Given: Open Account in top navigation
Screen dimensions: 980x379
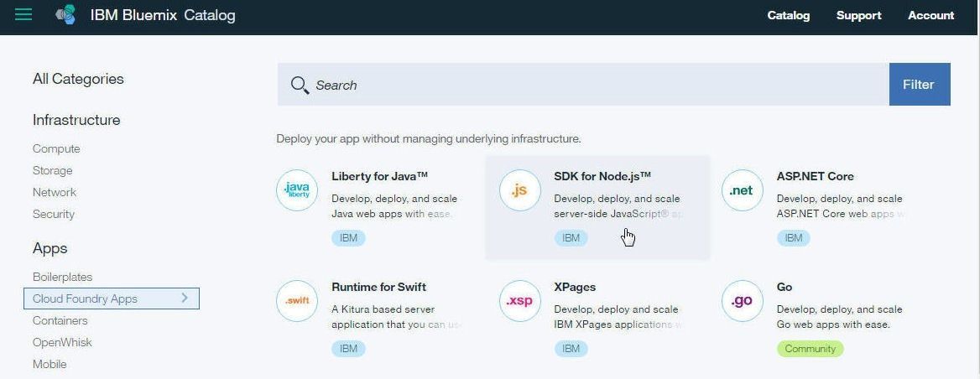Looking at the screenshot, I should point(930,16).
